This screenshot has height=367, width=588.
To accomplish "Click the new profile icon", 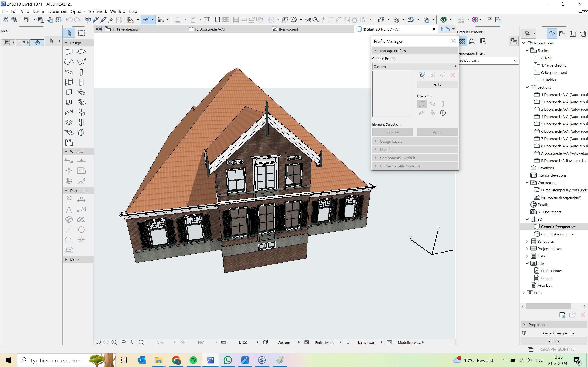I will [422, 75].
